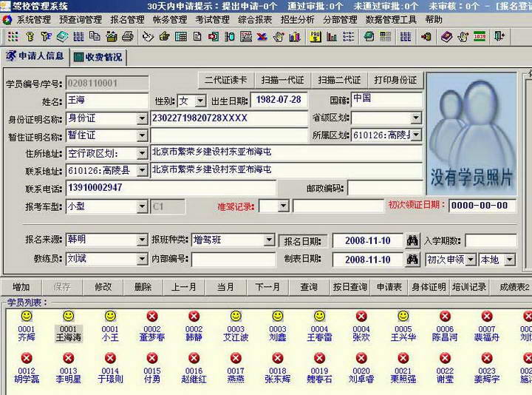The image size is (532, 395).
Task: Click the colored dots grid toolbar icon
Action: pos(13,36)
